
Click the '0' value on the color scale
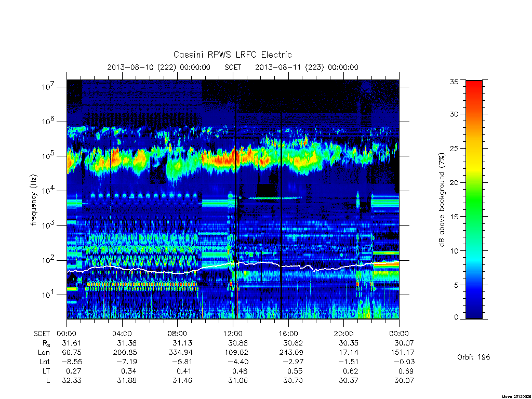coord(456,317)
